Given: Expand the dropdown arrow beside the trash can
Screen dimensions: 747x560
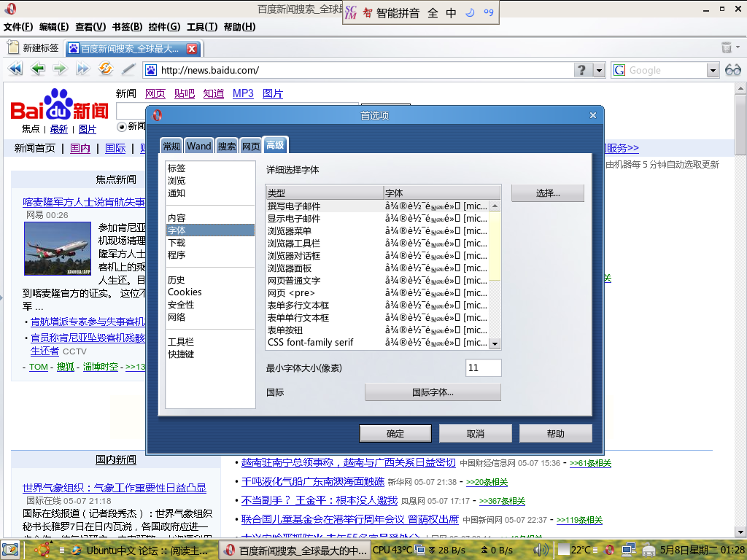Looking at the screenshot, I should pyautogui.click(x=738, y=47).
